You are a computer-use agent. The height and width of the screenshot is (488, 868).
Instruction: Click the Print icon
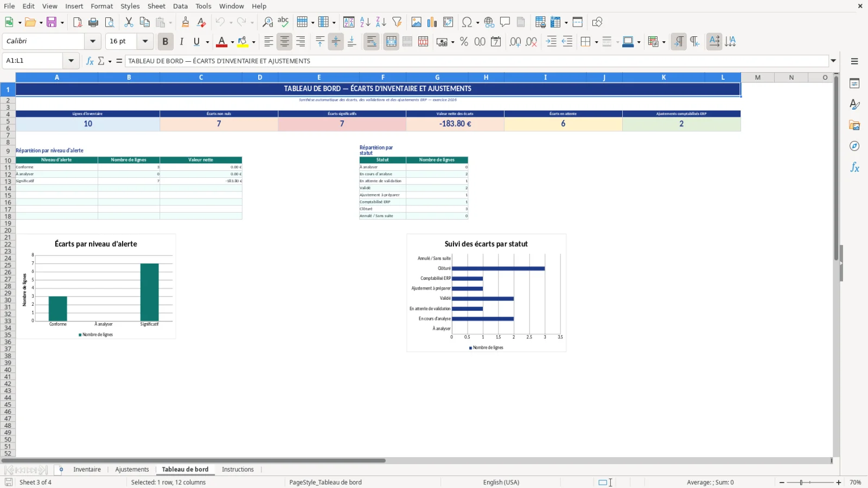pyautogui.click(x=93, y=22)
